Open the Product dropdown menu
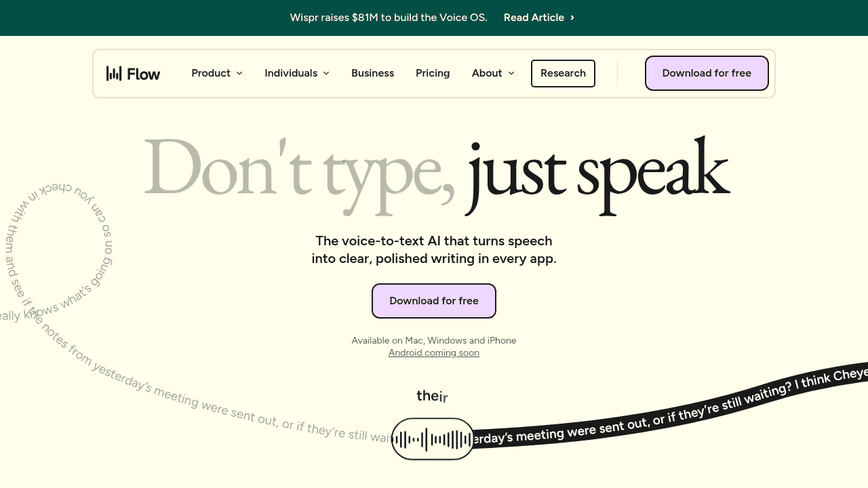This screenshot has height=488, width=868. (x=217, y=73)
